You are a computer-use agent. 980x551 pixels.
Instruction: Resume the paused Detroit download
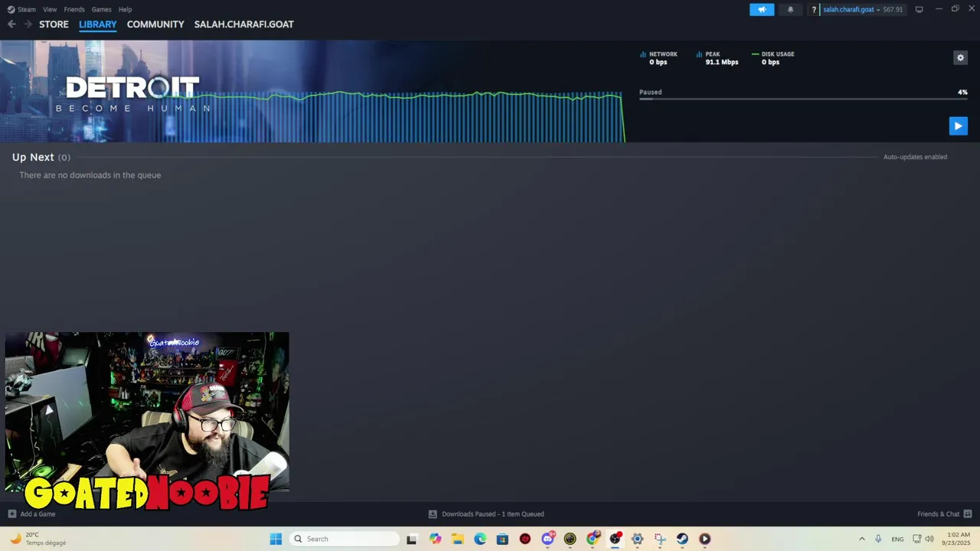(958, 126)
